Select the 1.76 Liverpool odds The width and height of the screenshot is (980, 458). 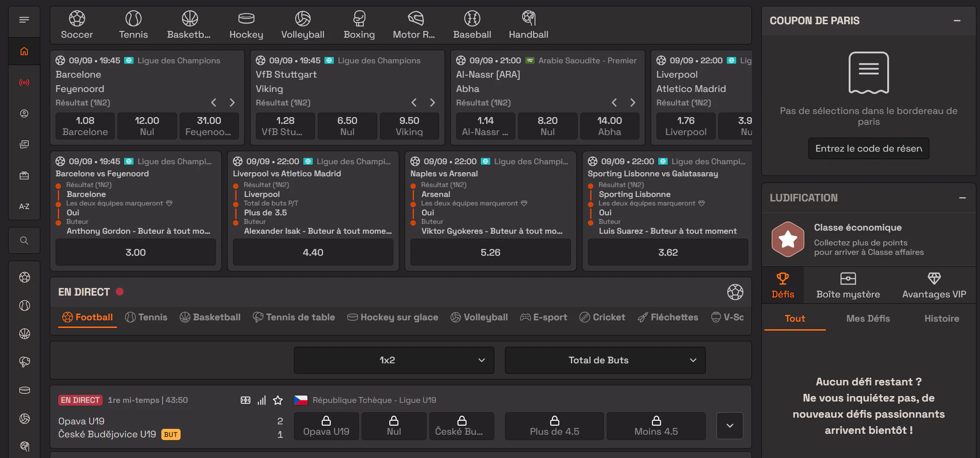686,126
